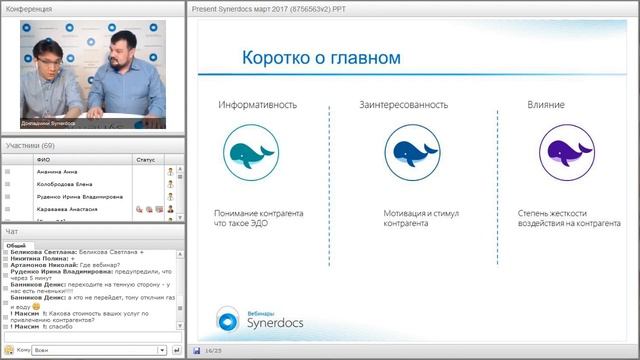The width and height of the screenshot is (640, 360).
Task: Toggle the marker beside Караваева Анастасия
Action: [x=7, y=209]
